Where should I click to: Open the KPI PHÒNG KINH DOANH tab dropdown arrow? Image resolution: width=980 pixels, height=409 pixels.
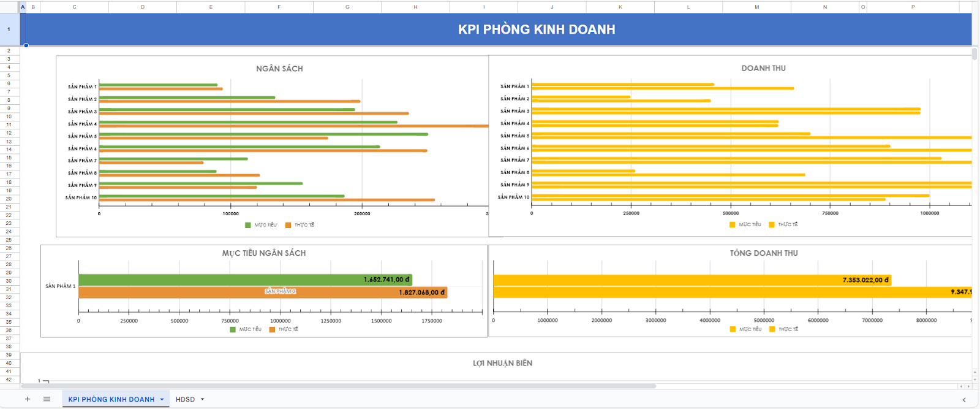click(162, 399)
